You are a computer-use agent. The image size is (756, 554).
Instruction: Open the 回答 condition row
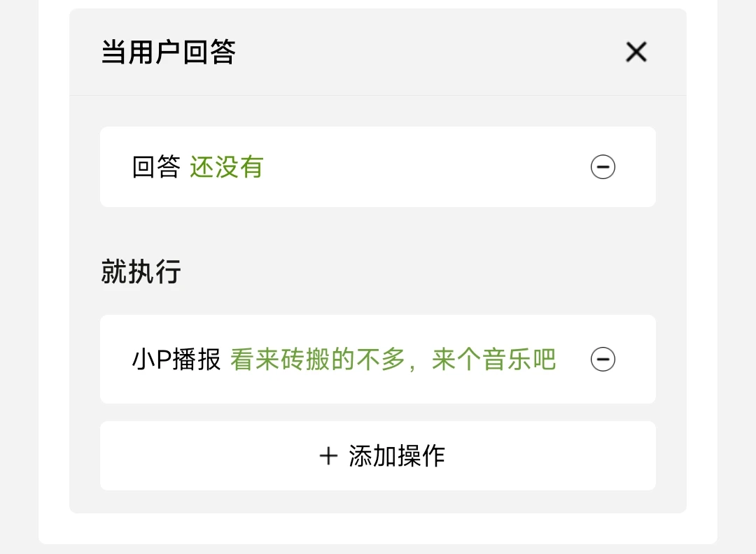click(377, 166)
